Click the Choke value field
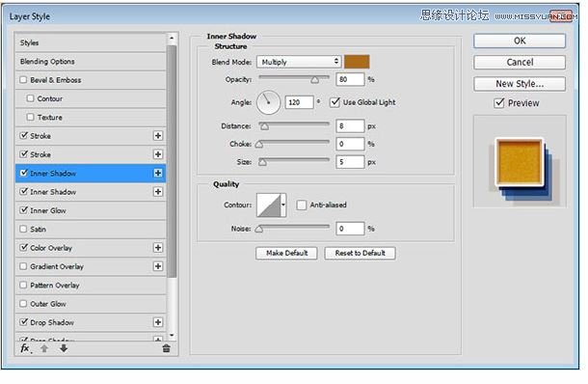Image resolution: width=588 pixels, height=384 pixels. 350,144
